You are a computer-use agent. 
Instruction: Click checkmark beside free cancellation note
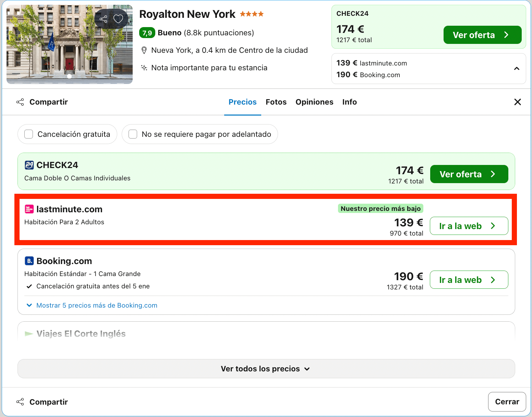click(29, 286)
